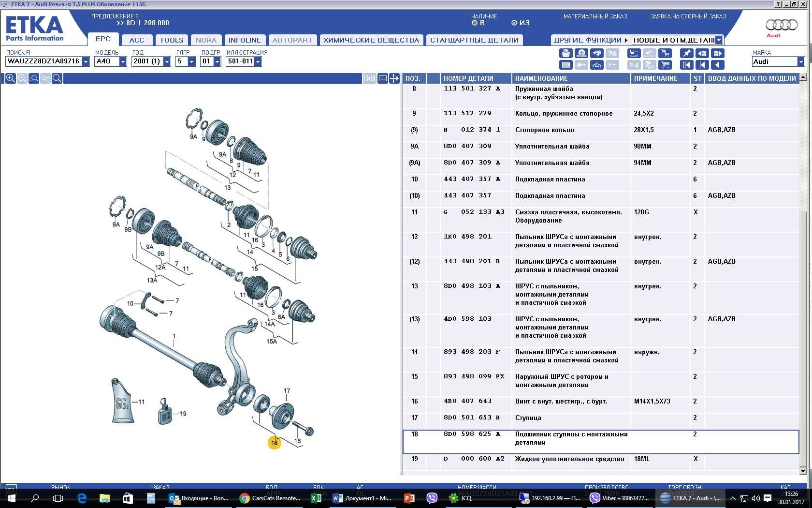
Task: Click the pushpin icon
Action: point(687,53)
